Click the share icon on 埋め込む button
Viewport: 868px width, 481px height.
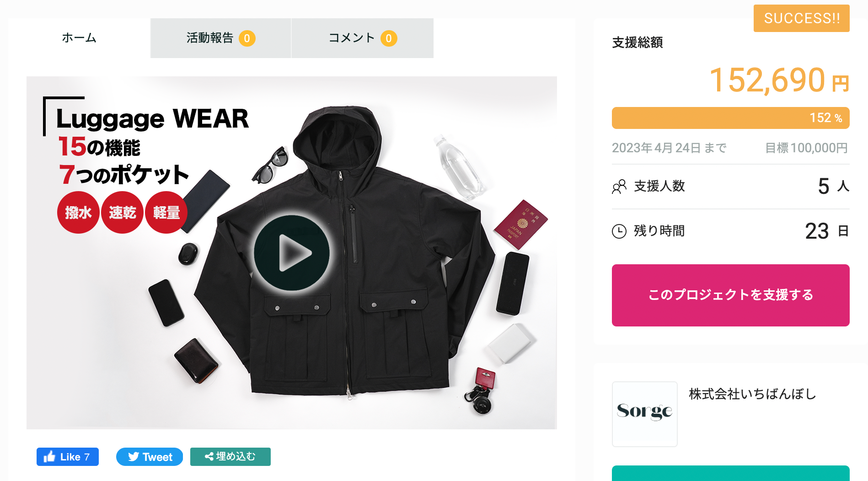click(x=209, y=456)
